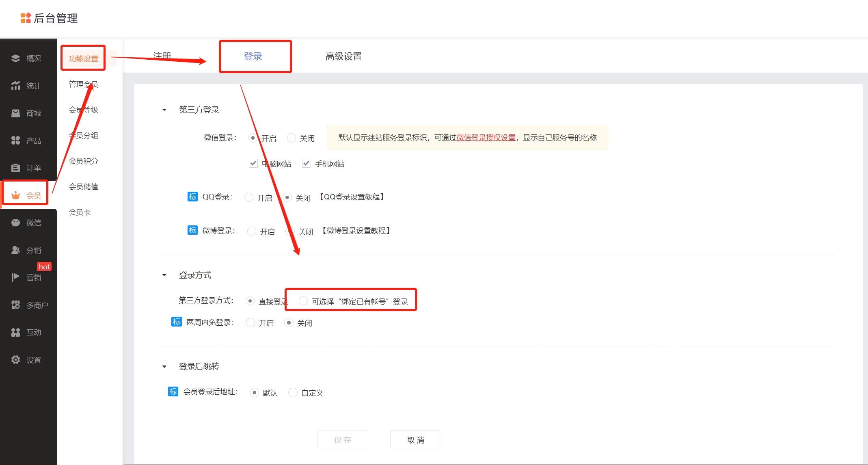Click the 标 badge beside 微博登录

click(192, 230)
